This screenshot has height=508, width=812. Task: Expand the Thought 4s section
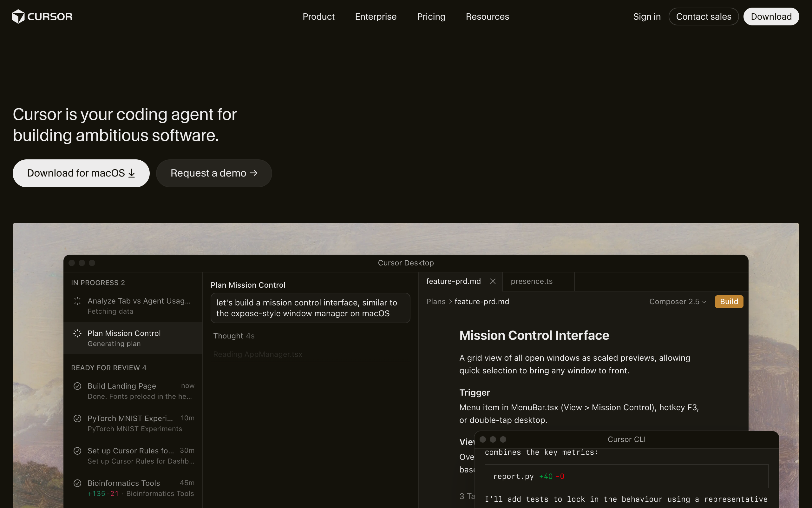pos(234,336)
